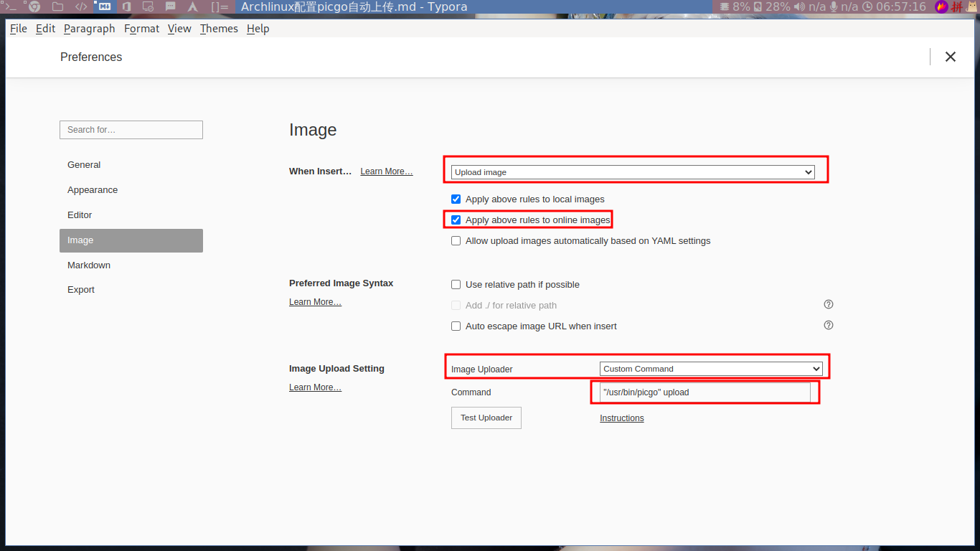Open the Themes menu
Viewport: 980px width, 551px height.
point(219,28)
